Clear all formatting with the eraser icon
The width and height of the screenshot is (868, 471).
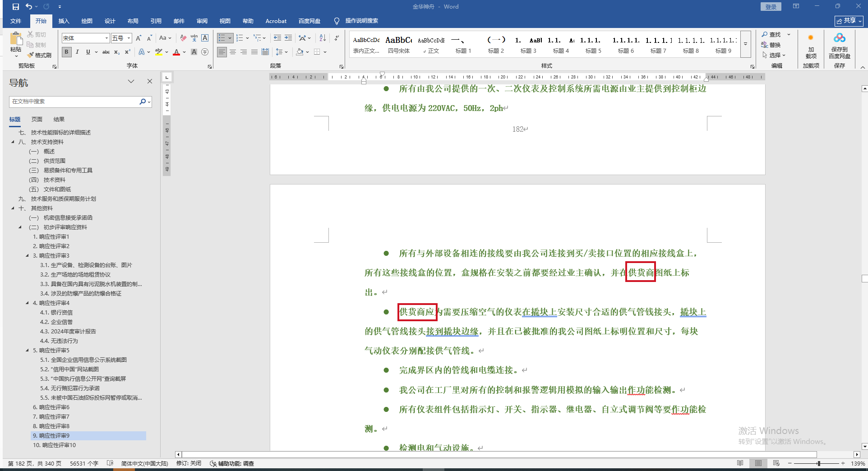coord(183,38)
